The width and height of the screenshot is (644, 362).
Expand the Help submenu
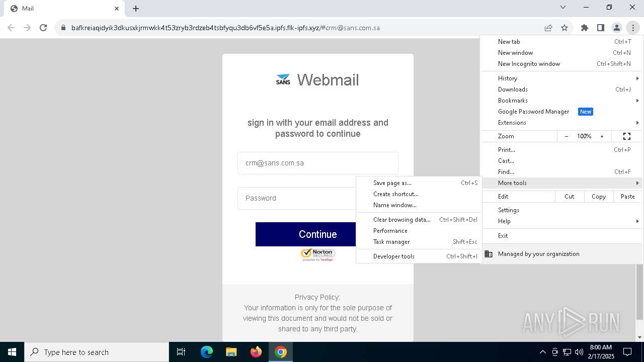562,221
